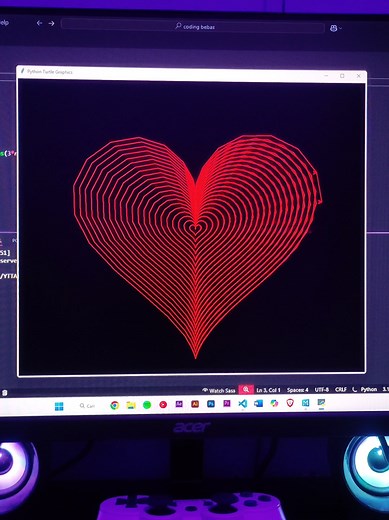Launch Brave browser from the taskbar
The height and width of the screenshot is (520, 389).
coord(290,403)
